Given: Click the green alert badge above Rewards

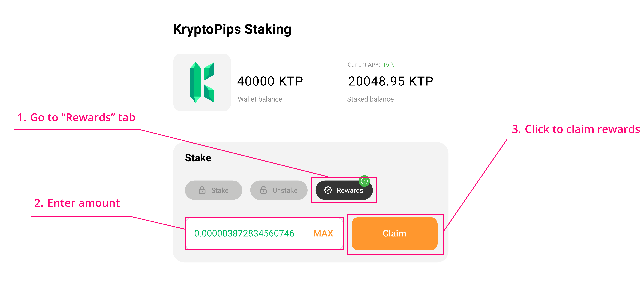Looking at the screenshot, I should point(364,181).
